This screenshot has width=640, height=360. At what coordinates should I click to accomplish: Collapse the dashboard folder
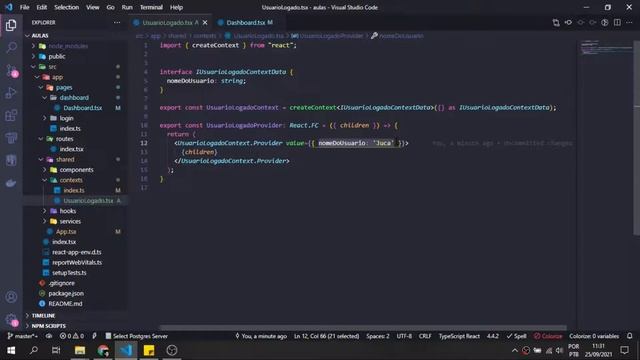click(74, 98)
